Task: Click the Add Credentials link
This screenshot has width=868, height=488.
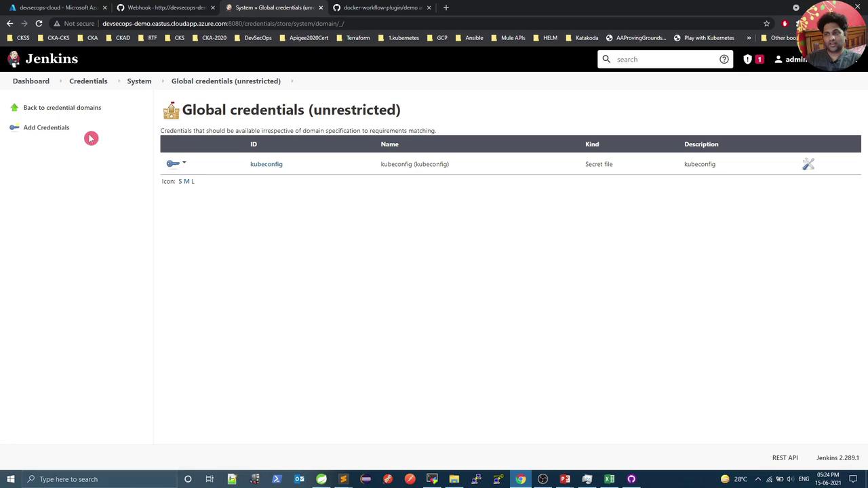Action: pos(46,127)
